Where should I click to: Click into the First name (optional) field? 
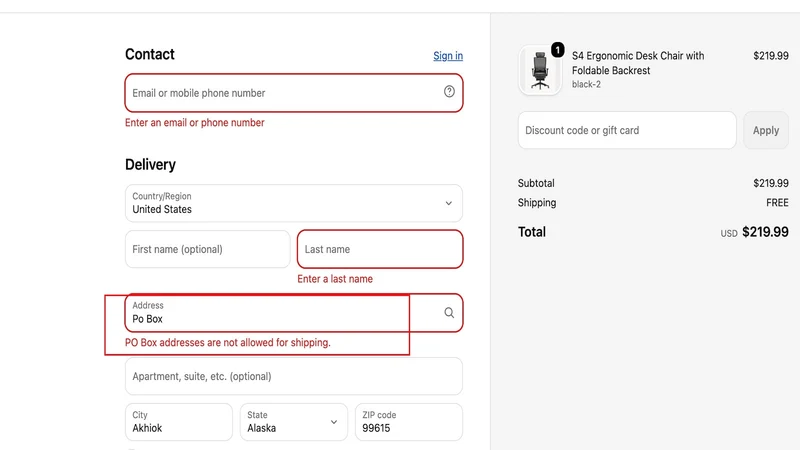(x=208, y=249)
